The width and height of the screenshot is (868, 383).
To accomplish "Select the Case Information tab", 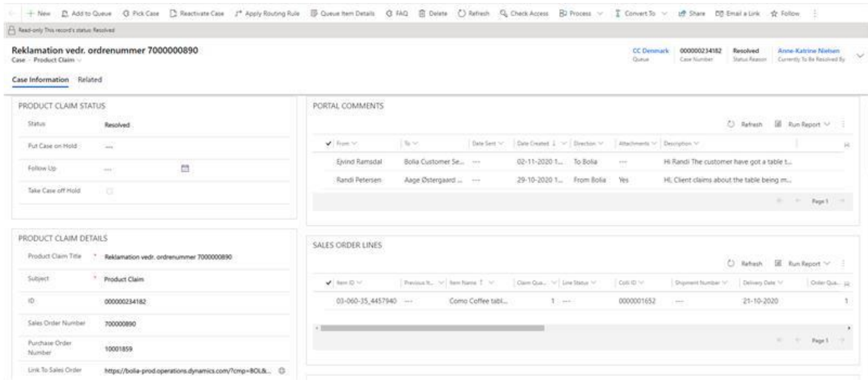I will 40,79.
